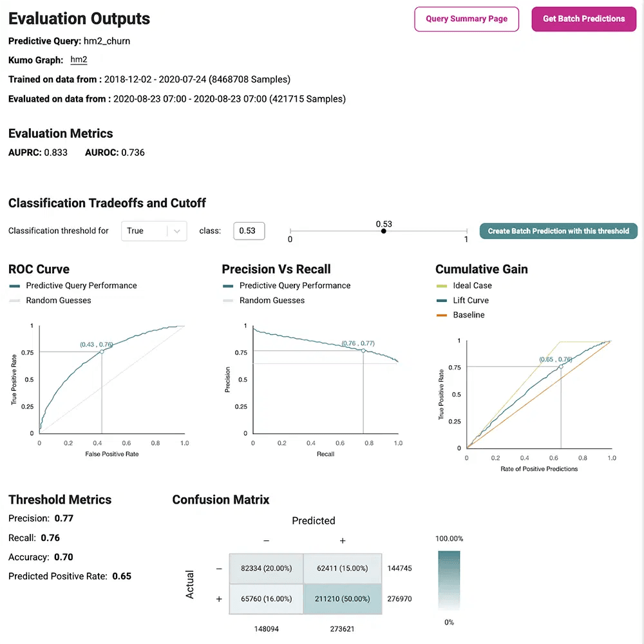
Task: Click the true positive cell 211210
Action: (x=343, y=598)
